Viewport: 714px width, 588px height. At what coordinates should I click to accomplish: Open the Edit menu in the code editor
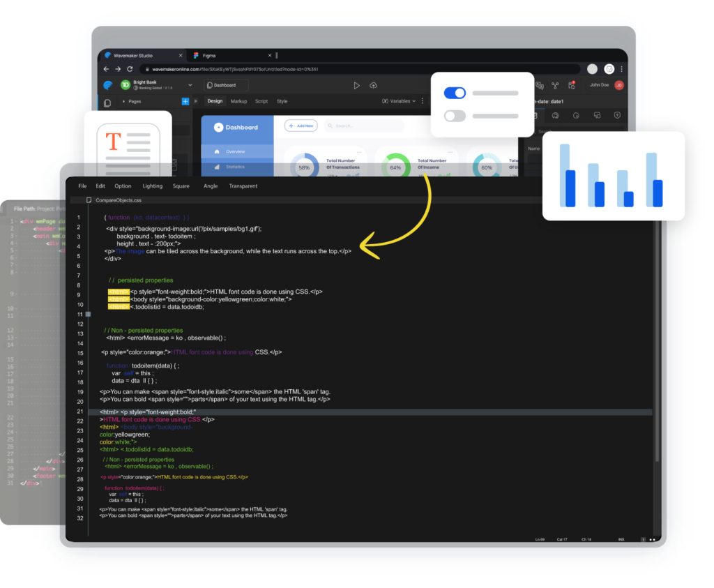[x=100, y=186]
